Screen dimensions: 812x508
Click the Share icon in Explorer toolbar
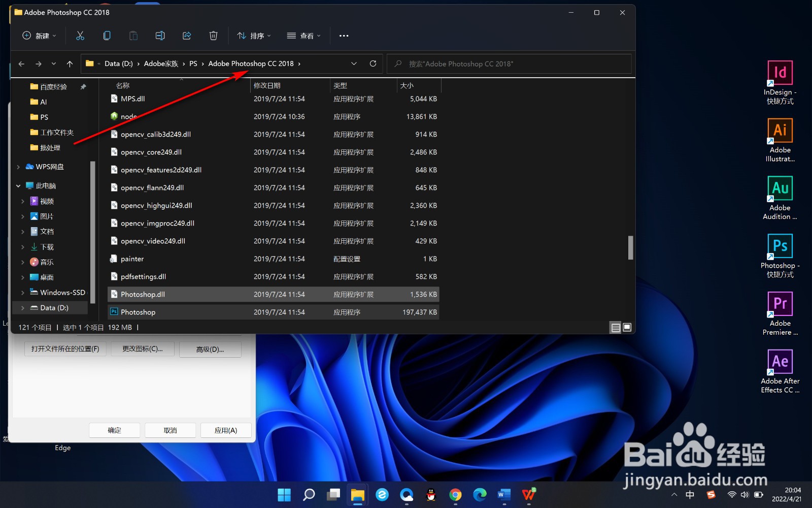(x=187, y=36)
